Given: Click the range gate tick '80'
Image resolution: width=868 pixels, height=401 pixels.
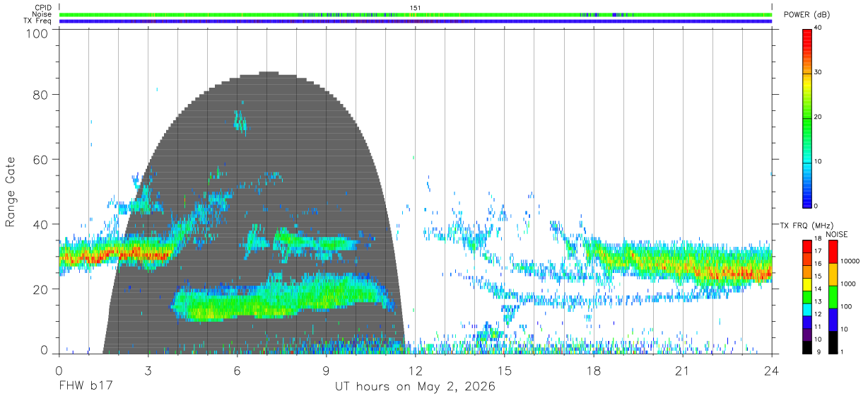Looking at the screenshot, I should point(42,95).
